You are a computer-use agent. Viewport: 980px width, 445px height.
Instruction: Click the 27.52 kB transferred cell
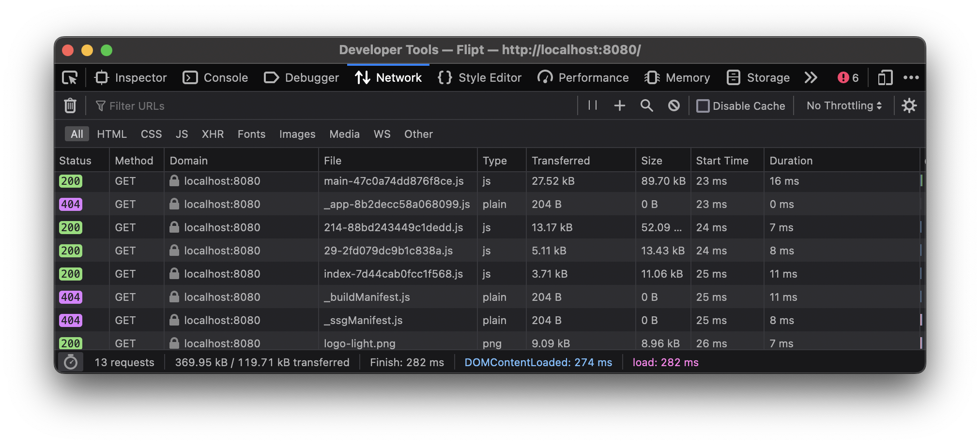coord(553,181)
